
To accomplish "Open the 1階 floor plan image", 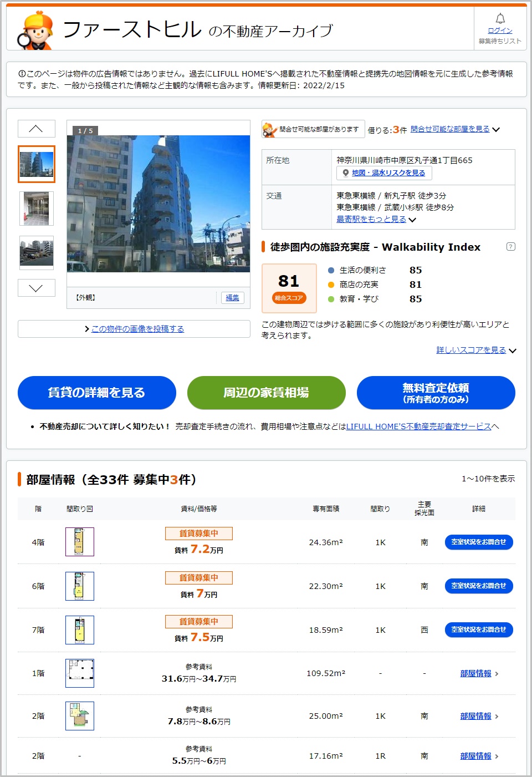I will pos(80,673).
